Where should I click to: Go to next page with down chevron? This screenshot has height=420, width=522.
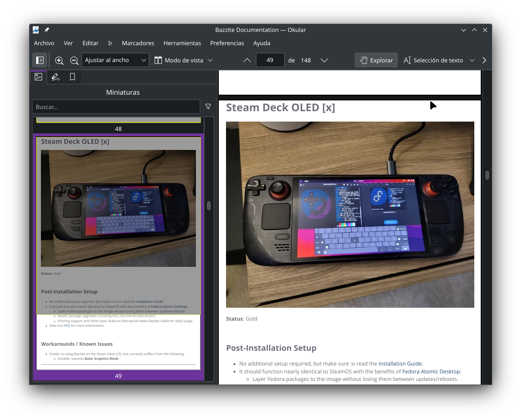(x=324, y=60)
